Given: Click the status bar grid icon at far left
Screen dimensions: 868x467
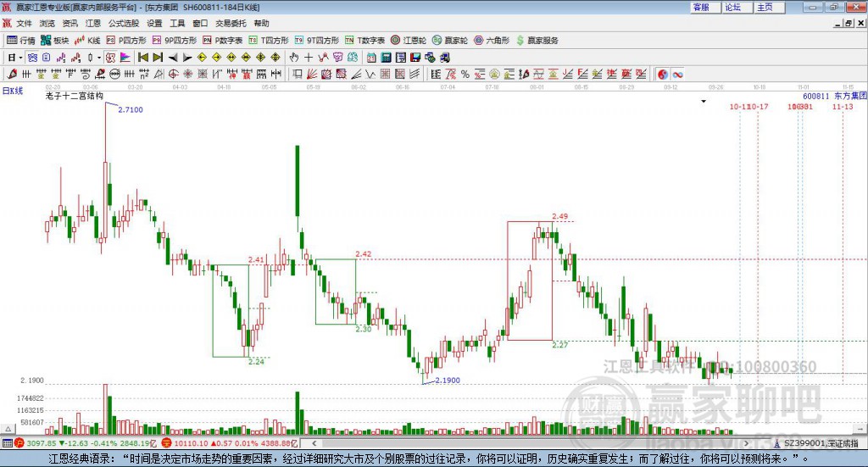Looking at the screenshot, I should click(x=7, y=443).
